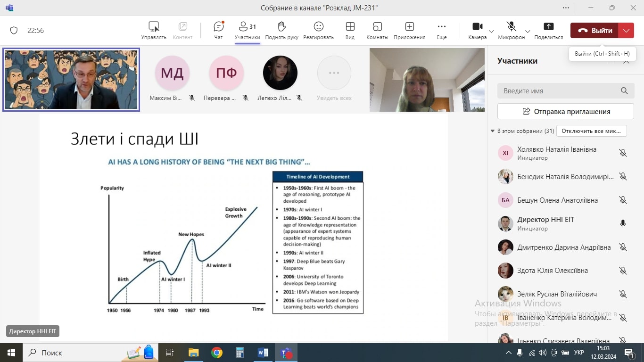Expand the Microphone options dropdown arrow
Image resolution: width=644 pixels, height=362 pixels.
tap(528, 31)
